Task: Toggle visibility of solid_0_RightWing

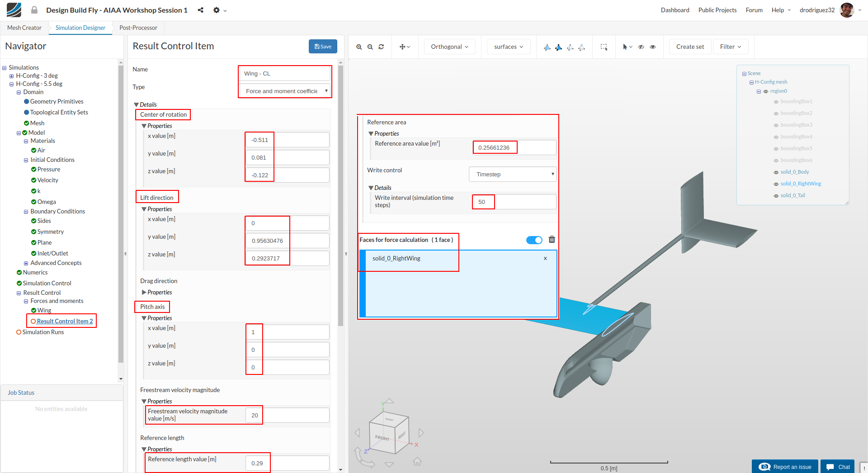Action: (776, 184)
